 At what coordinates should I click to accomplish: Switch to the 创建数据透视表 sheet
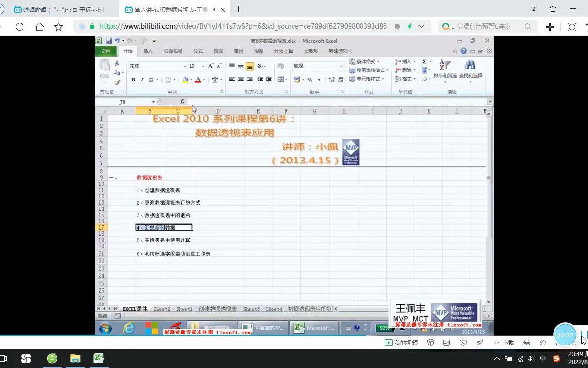pos(218,309)
